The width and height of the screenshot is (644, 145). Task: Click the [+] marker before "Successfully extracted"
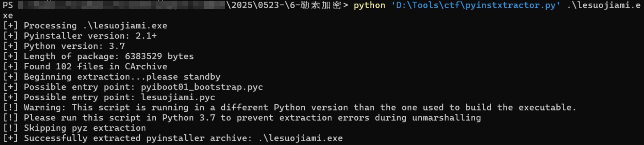pos(10,138)
